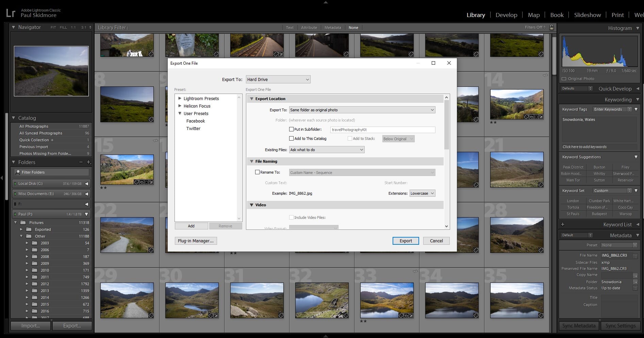Image resolution: width=644 pixels, height=338 pixels.
Task: Open the Export To Hard Drive dropdown
Action: (x=278, y=79)
